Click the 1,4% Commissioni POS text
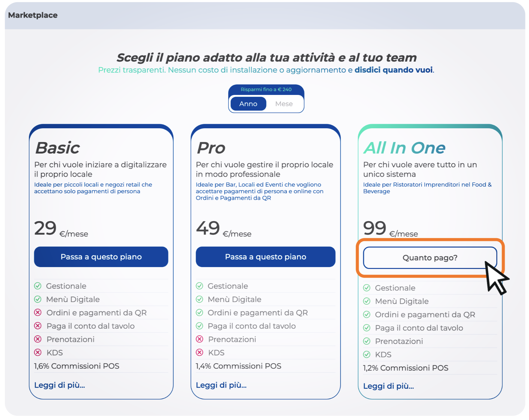529x420 pixels. tap(239, 366)
